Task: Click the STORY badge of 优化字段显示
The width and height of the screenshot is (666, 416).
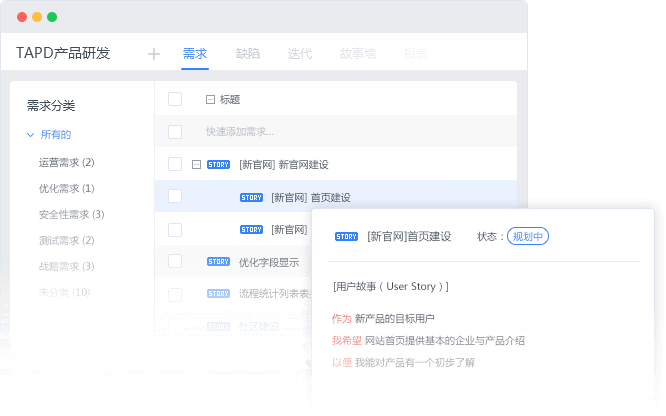Action: pyautogui.click(x=218, y=262)
